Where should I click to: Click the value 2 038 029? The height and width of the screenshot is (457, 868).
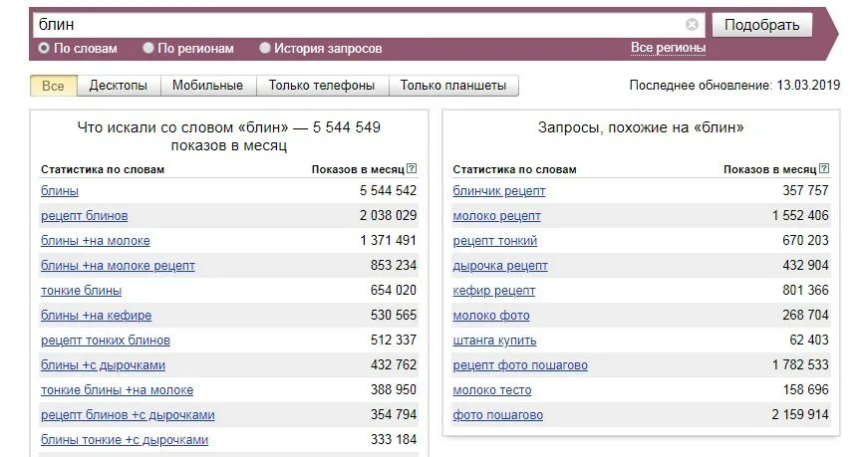pos(388,215)
